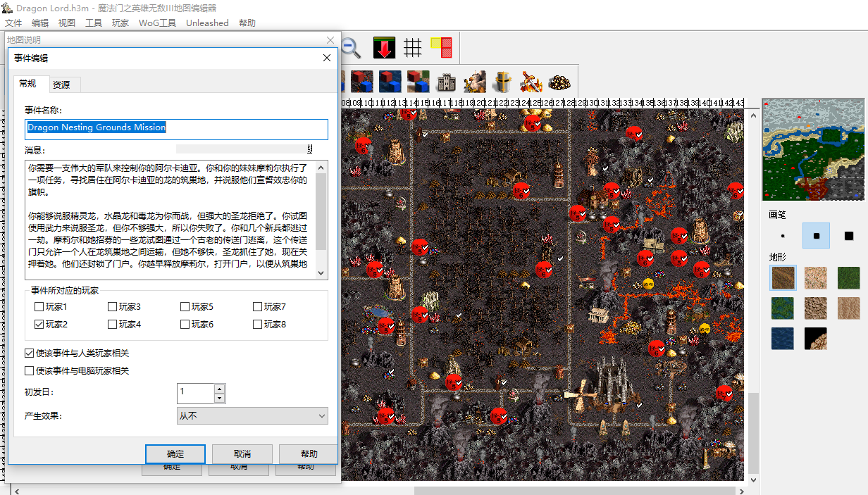Open the gold pile treasures palette
The image size is (868, 495).
point(559,82)
